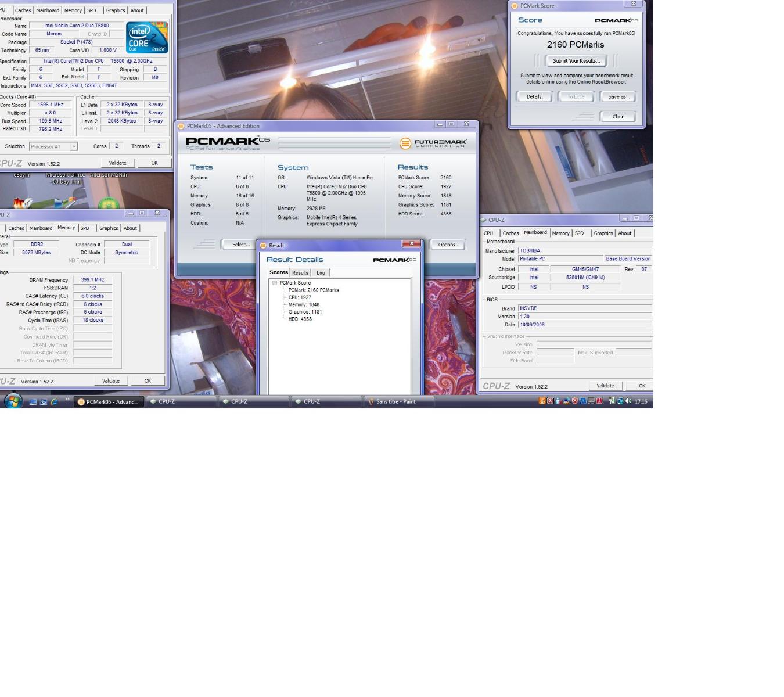Viewport: 784px width, 697px height.
Task: Open the green LimeWire-style desktop icon
Action: coord(108,204)
